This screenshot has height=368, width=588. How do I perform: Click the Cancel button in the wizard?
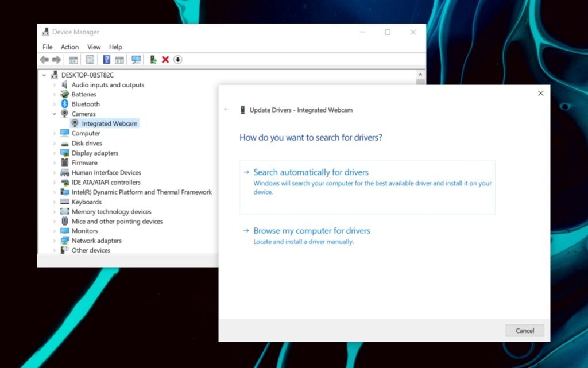pos(524,330)
